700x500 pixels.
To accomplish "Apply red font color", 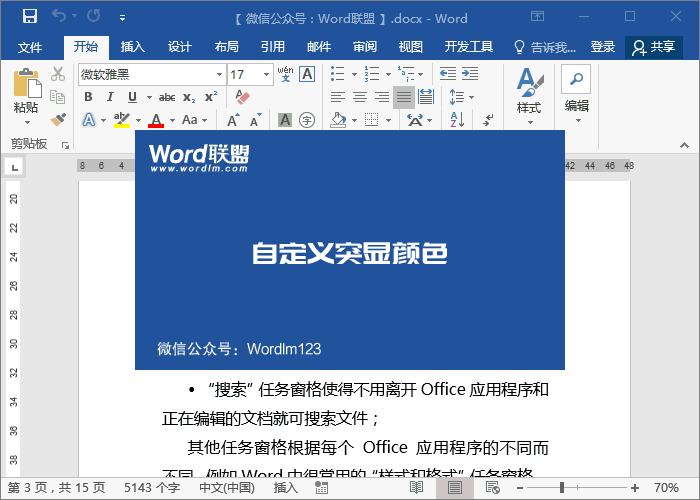I will pyautogui.click(x=156, y=120).
